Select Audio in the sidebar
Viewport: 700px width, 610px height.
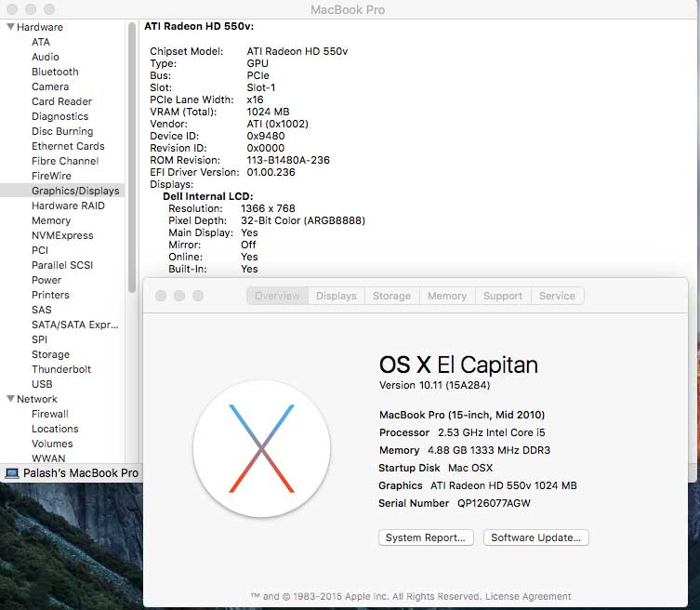[x=46, y=57]
